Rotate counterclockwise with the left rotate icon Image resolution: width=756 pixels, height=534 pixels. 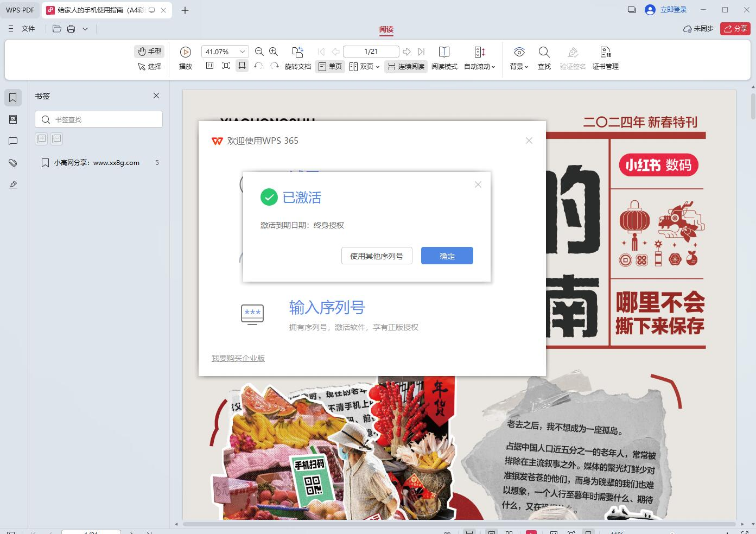click(x=258, y=66)
